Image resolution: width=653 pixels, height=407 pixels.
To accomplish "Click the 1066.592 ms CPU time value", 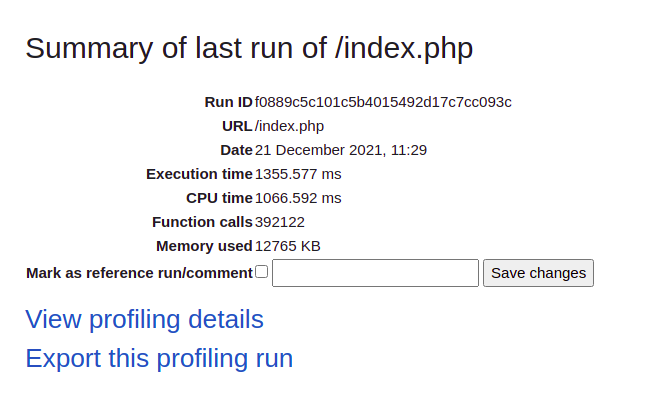I will [298, 198].
